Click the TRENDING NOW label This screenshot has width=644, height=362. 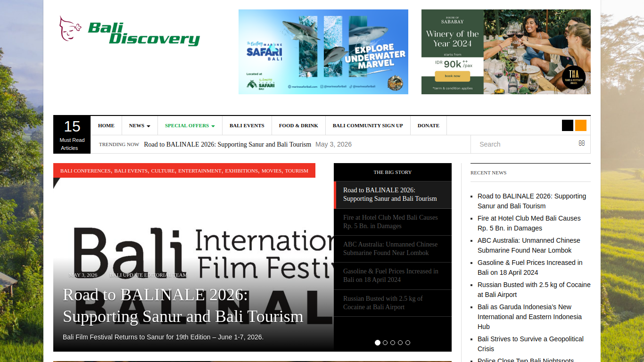pos(119,144)
